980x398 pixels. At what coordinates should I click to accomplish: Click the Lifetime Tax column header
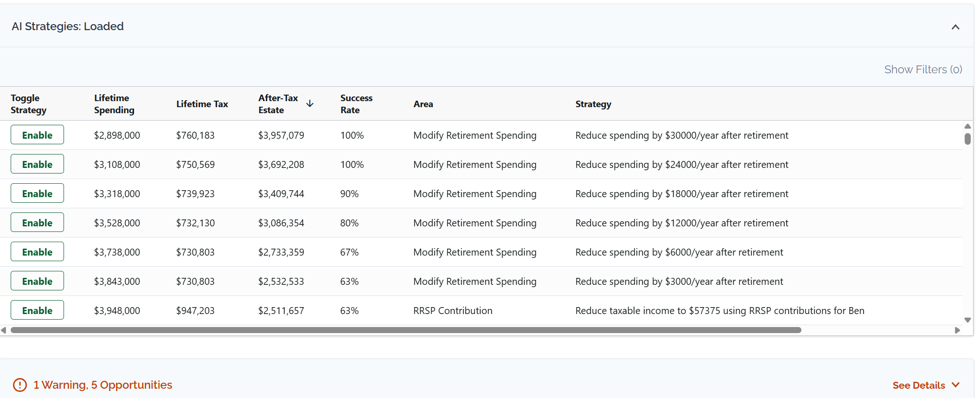pyautogui.click(x=202, y=104)
